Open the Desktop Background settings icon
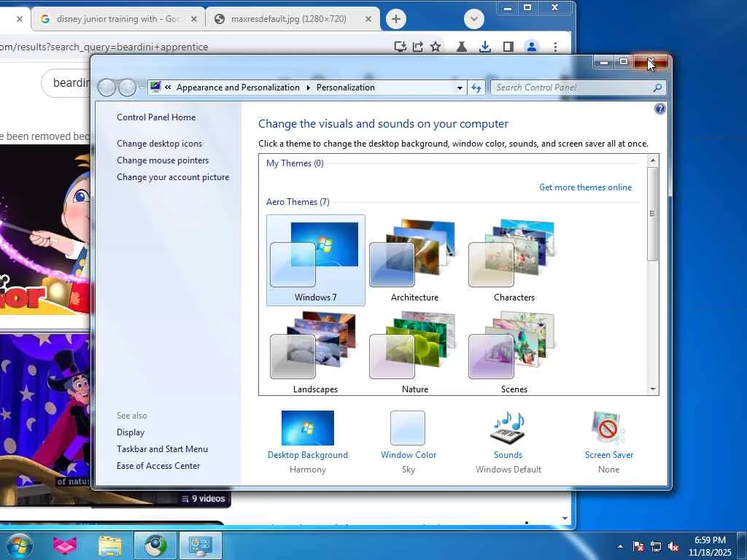 [x=308, y=427]
